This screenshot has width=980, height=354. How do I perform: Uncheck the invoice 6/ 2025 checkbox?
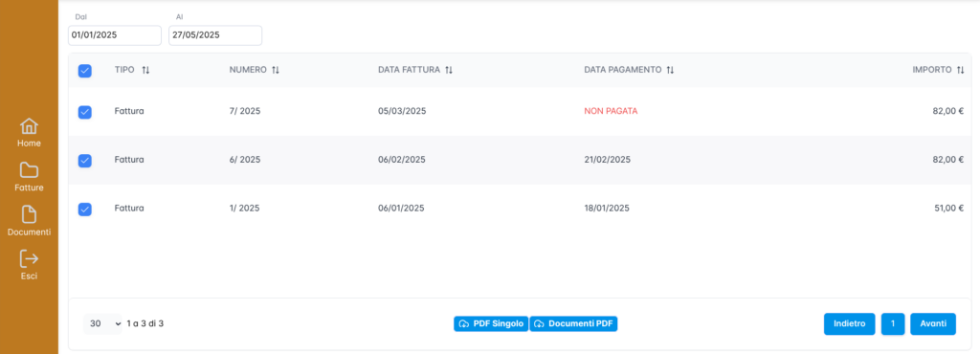tap(85, 161)
